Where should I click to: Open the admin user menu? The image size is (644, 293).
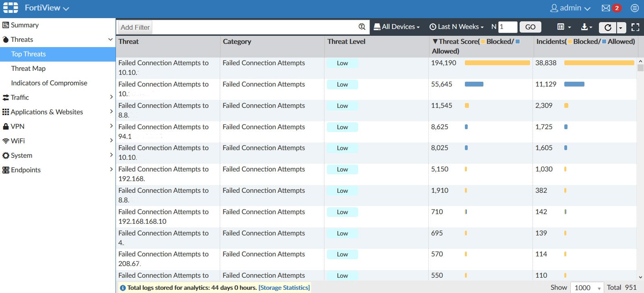point(570,8)
